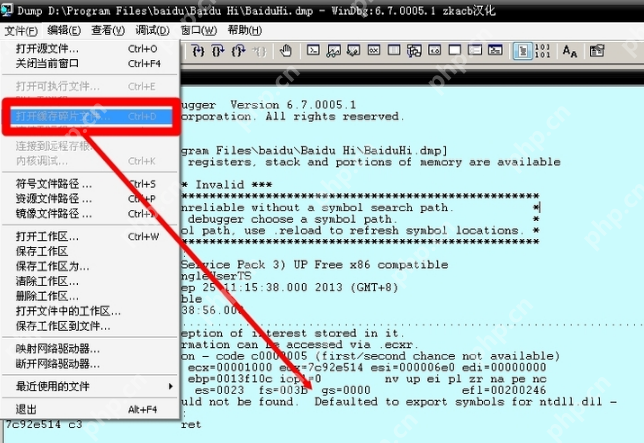Image resolution: width=644 pixels, height=443 pixels.
Task: Open the Watch window icon with glasses
Action: click(x=334, y=50)
